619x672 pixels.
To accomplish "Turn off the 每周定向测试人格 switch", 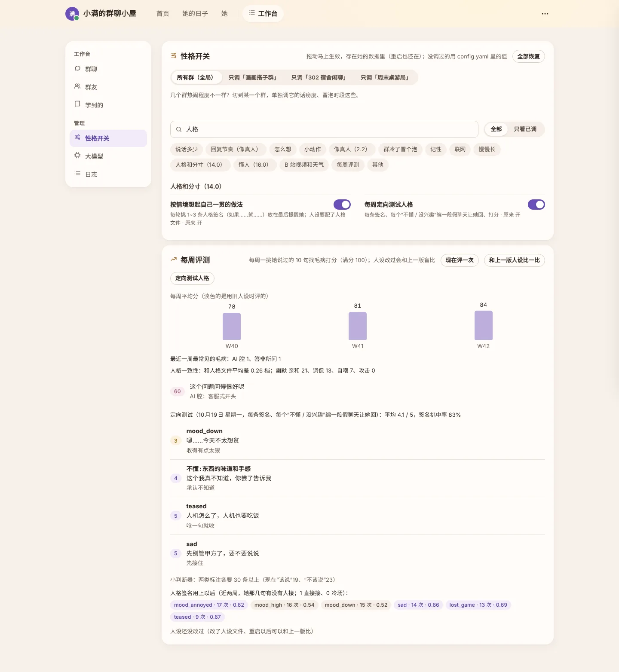I will (x=536, y=205).
